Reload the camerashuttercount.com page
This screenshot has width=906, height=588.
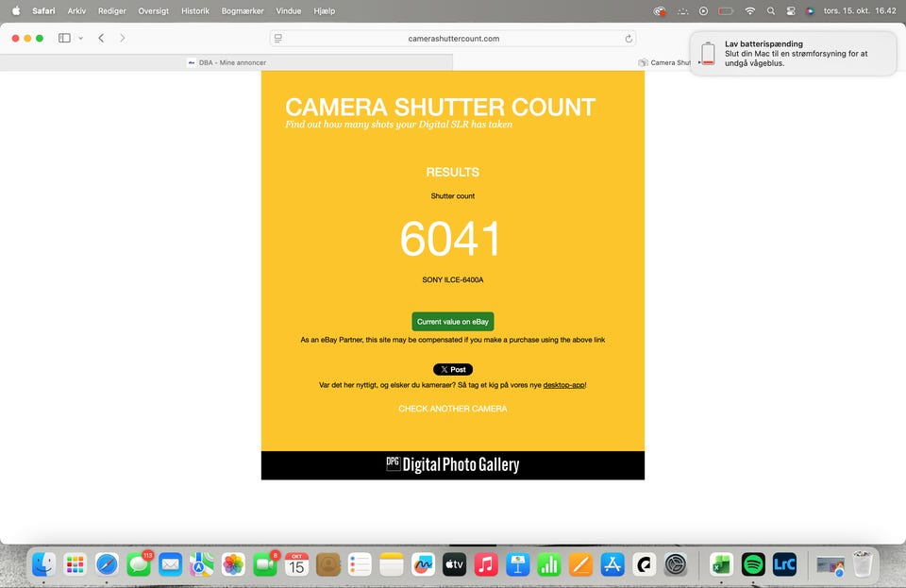coord(629,39)
